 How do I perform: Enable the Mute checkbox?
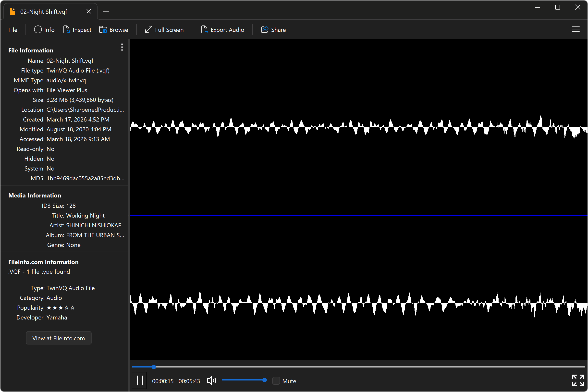point(276,381)
